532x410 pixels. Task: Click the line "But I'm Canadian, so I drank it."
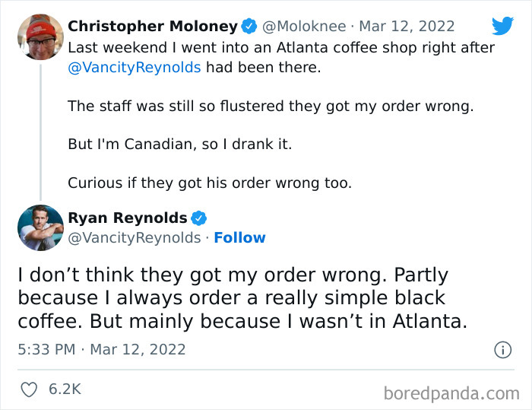point(179,144)
